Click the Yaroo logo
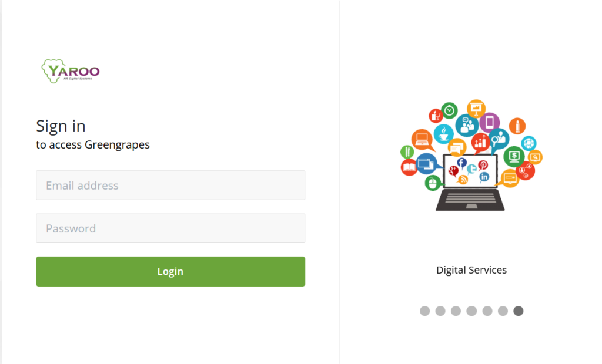The image size is (602, 364). tap(71, 71)
